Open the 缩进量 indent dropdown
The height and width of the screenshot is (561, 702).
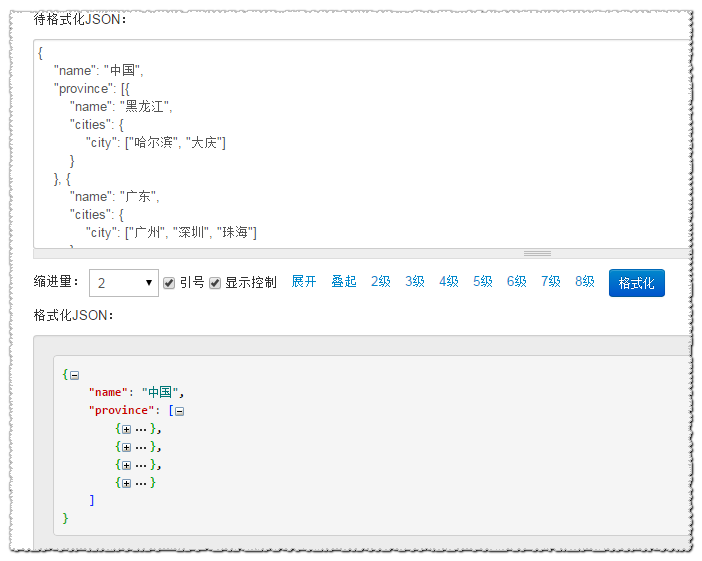click(x=124, y=283)
